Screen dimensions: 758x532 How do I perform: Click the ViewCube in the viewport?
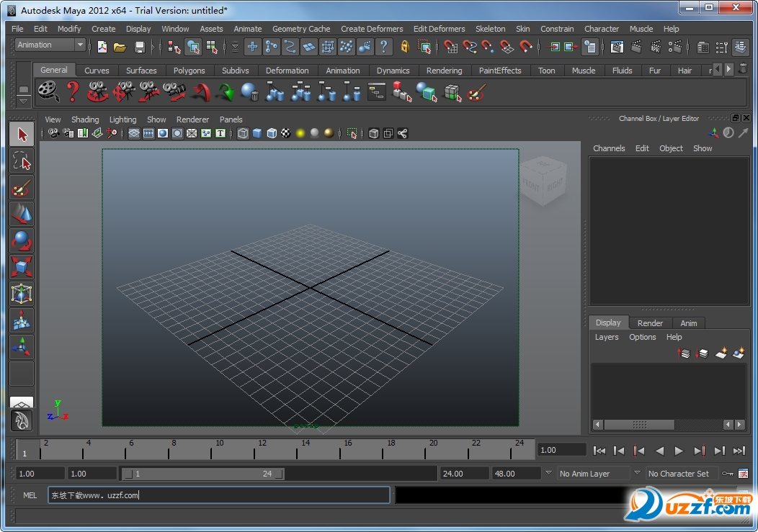pos(543,180)
